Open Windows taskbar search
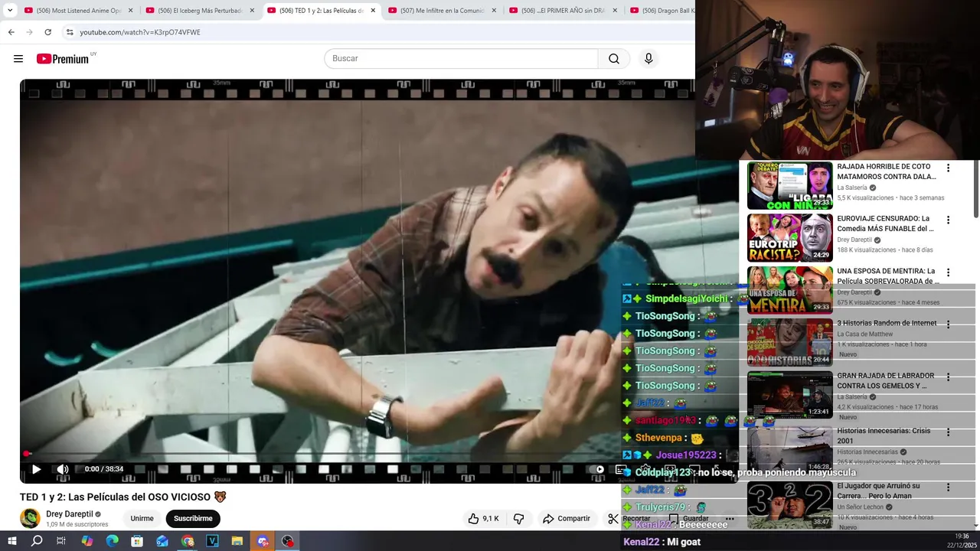 click(37, 541)
